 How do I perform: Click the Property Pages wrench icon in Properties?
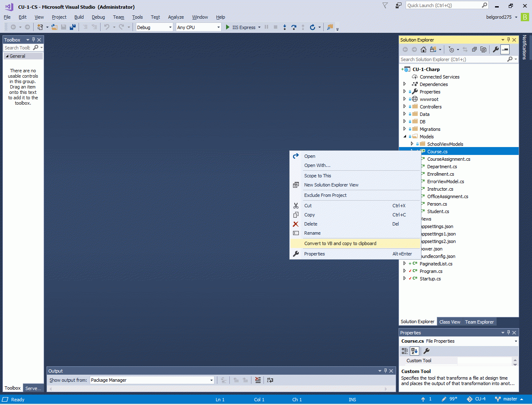click(x=426, y=351)
